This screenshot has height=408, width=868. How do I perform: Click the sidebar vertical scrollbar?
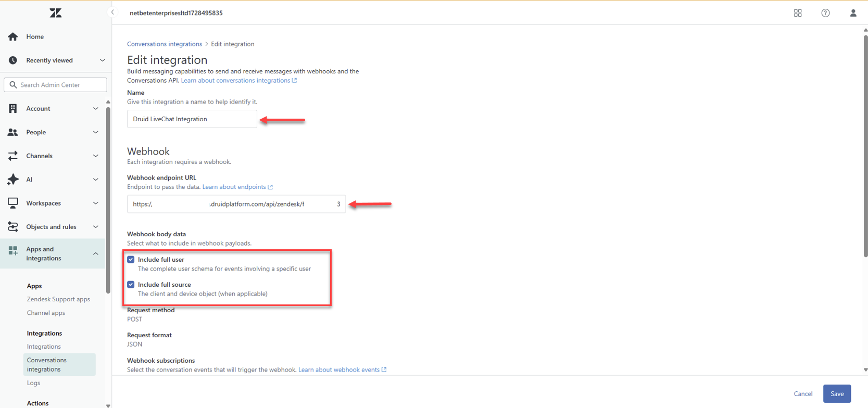108,200
